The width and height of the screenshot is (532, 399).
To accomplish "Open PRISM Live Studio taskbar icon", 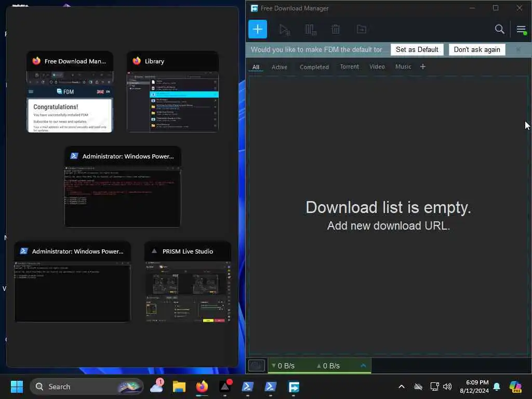I will click(225, 387).
